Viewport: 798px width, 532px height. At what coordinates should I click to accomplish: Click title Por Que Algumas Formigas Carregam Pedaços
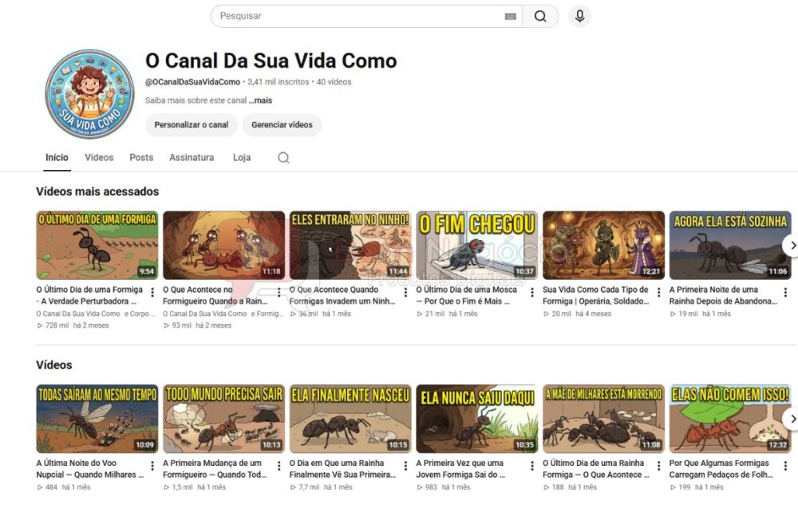coord(721,469)
